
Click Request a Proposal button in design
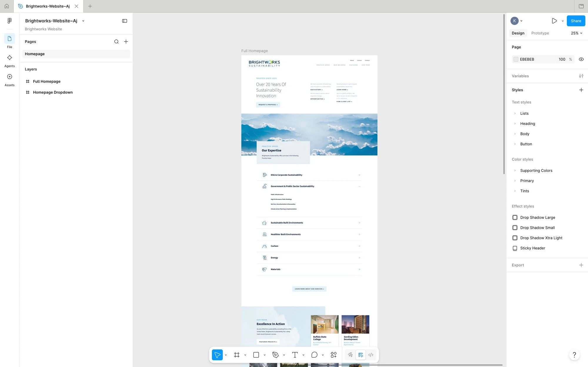coord(268,105)
